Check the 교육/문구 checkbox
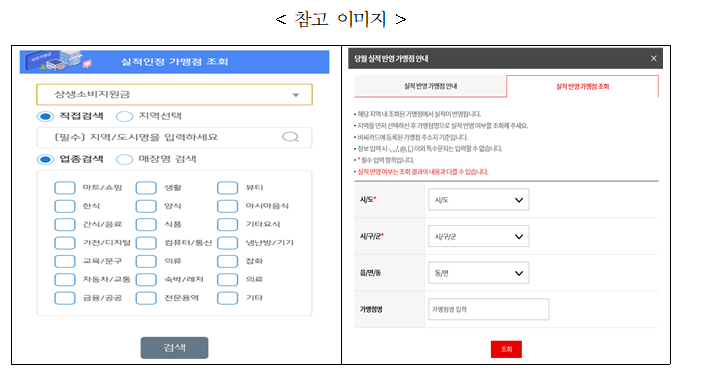Viewport: 706px width, 381px height. (65, 261)
